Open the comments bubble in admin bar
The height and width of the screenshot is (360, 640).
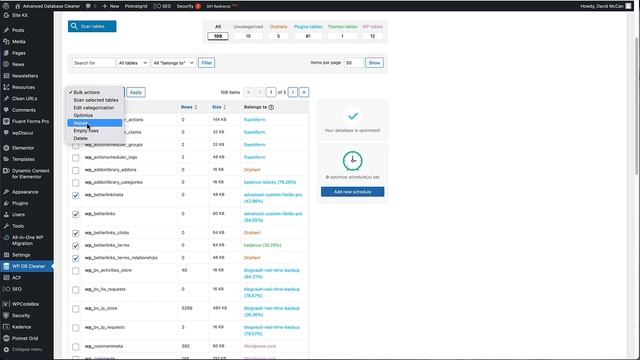click(x=88, y=6)
